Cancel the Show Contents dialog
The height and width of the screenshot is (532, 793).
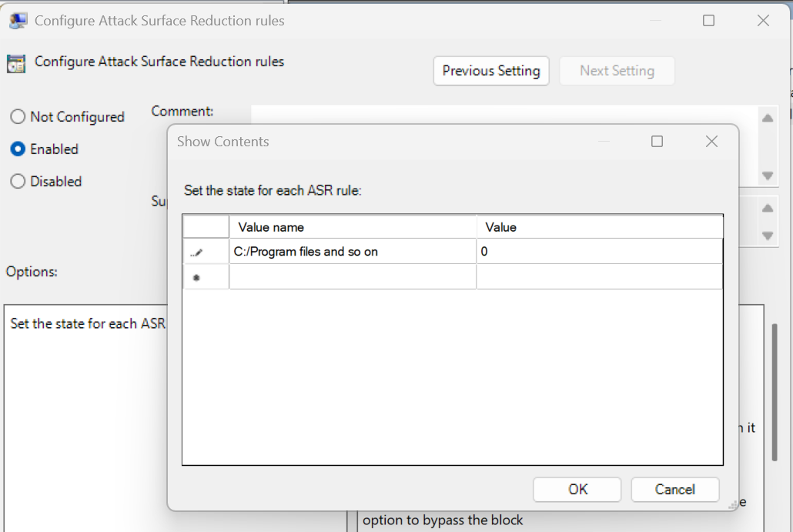tap(674, 490)
